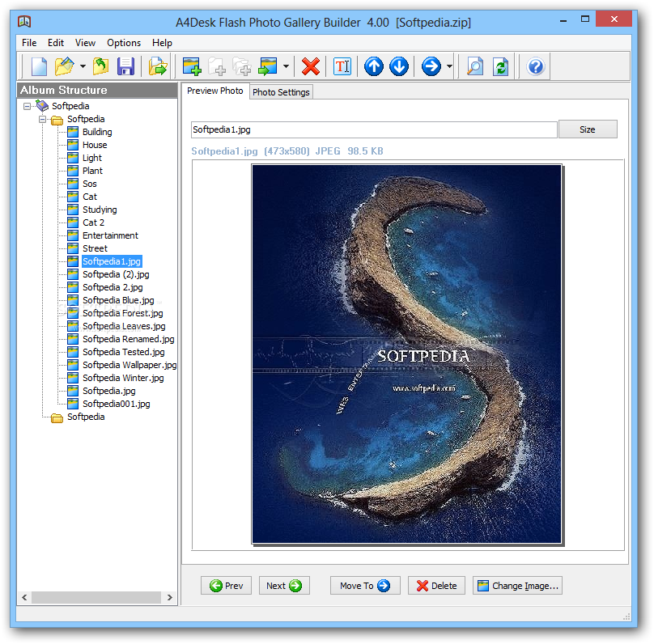Screen dimensions: 654x644
Task: Click the blue right arrow Move To icon
Action: (x=431, y=66)
